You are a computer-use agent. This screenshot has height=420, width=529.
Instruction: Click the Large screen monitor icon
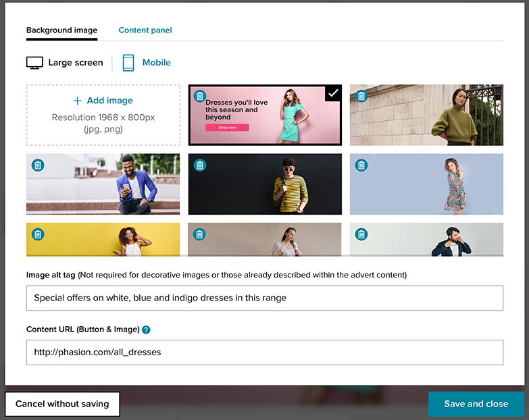click(x=34, y=63)
